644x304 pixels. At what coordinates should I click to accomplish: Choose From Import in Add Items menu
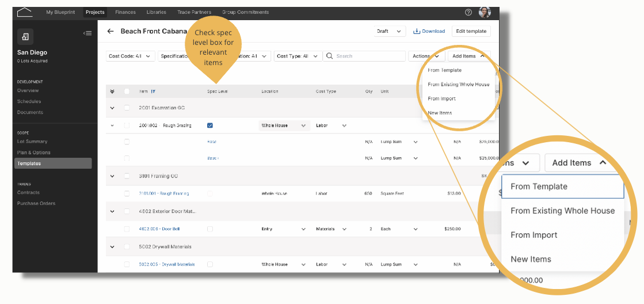tap(441, 98)
